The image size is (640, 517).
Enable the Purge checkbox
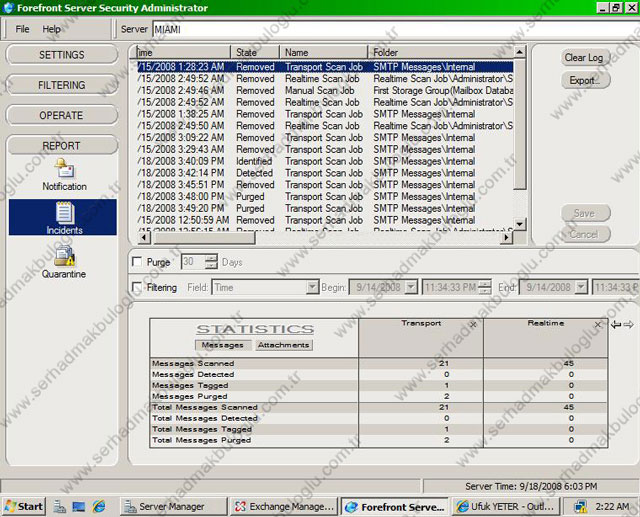pos(137,262)
